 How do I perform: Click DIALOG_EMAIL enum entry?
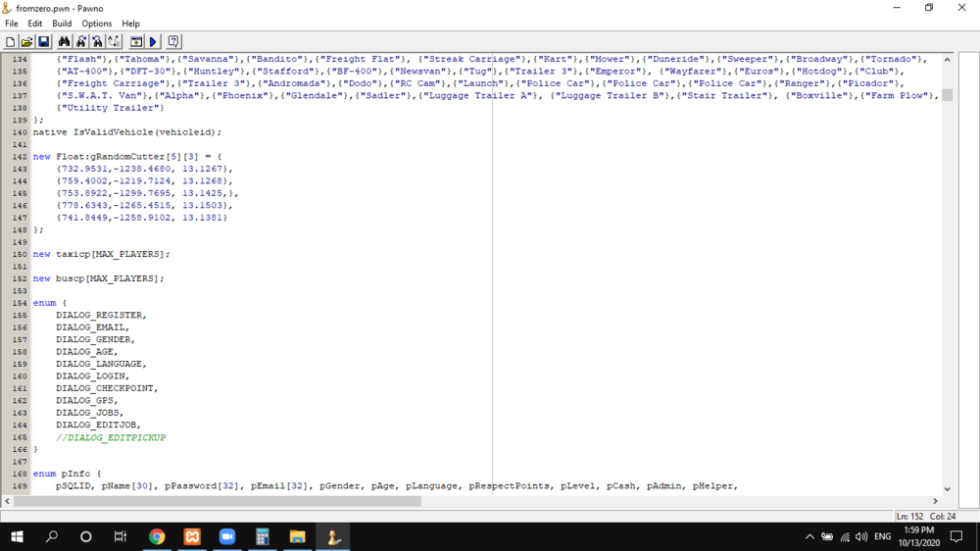coord(92,327)
